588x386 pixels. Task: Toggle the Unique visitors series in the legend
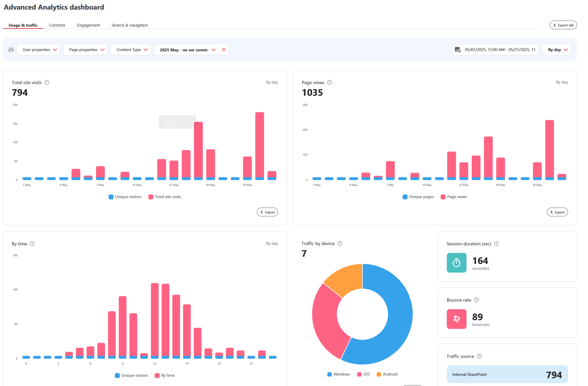[x=125, y=197]
